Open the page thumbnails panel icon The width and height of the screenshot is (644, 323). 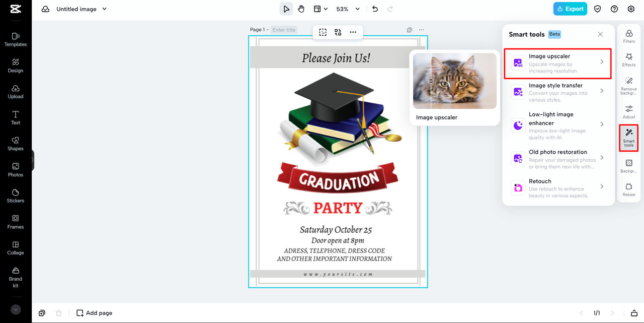pyautogui.click(x=634, y=313)
